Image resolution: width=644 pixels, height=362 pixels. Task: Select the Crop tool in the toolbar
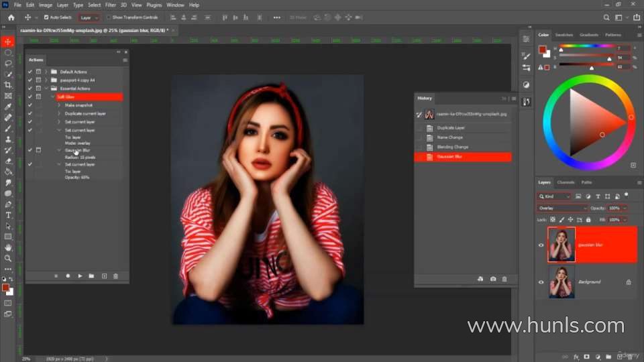coord(8,85)
